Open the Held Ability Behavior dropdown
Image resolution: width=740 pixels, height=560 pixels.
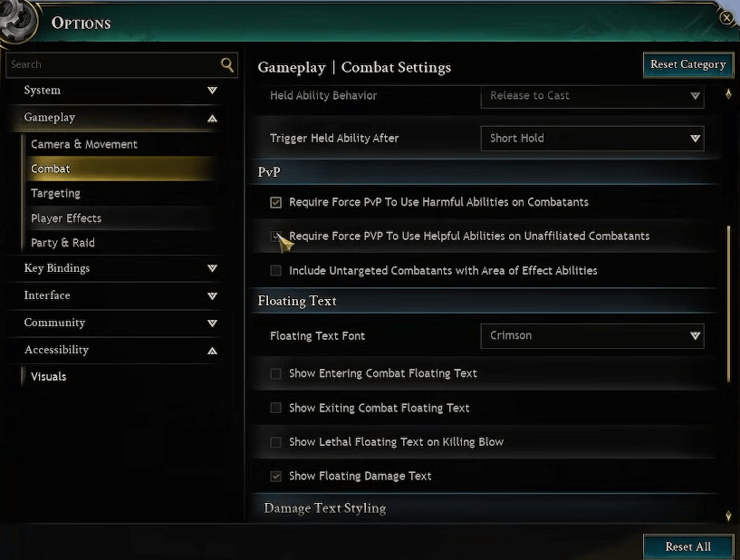point(592,96)
